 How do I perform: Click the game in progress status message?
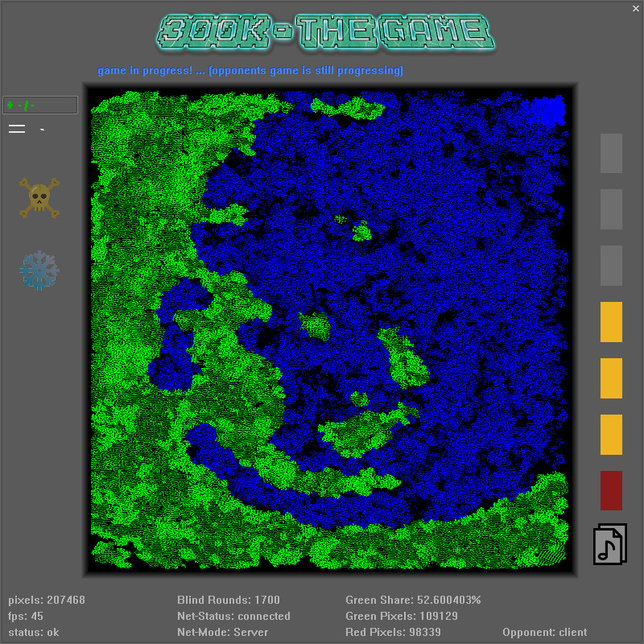tap(250, 70)
